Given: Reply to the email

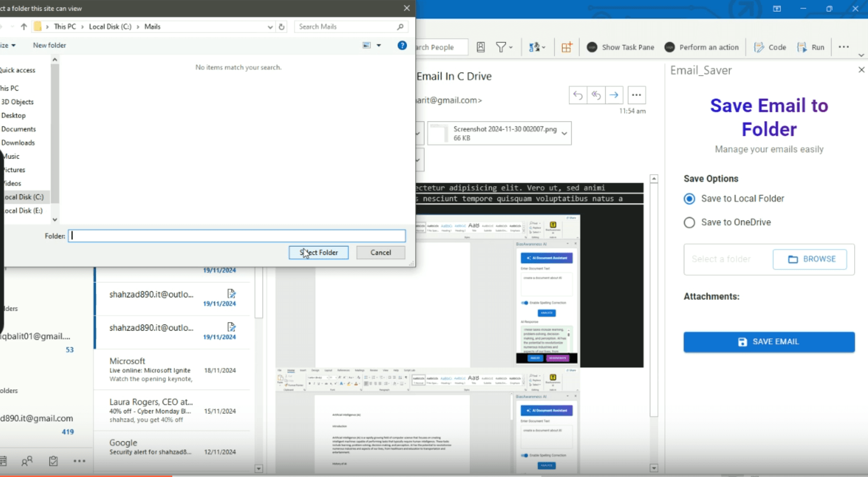Looking at the screenshot, I should [x=578, y=95].
